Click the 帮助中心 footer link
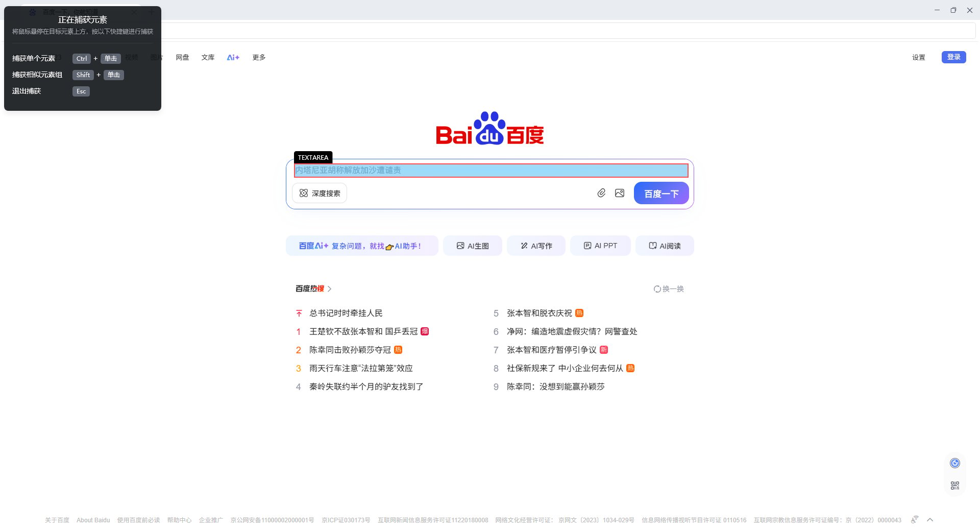The height and width of the screenshot is (531, 980). (179, 520)
